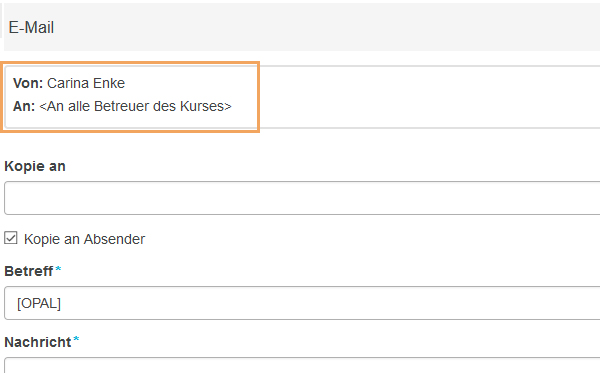Image resolution: width=600 pixels, height=373 pixels.
Task: Click into the Betreff subject field
Action: click(x=302, y=303)
